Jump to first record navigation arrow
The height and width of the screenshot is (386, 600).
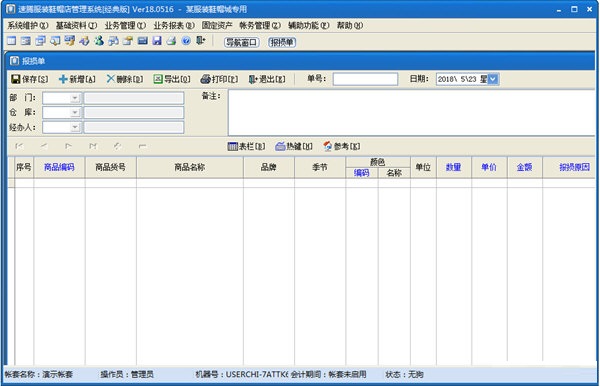(19, 146)
